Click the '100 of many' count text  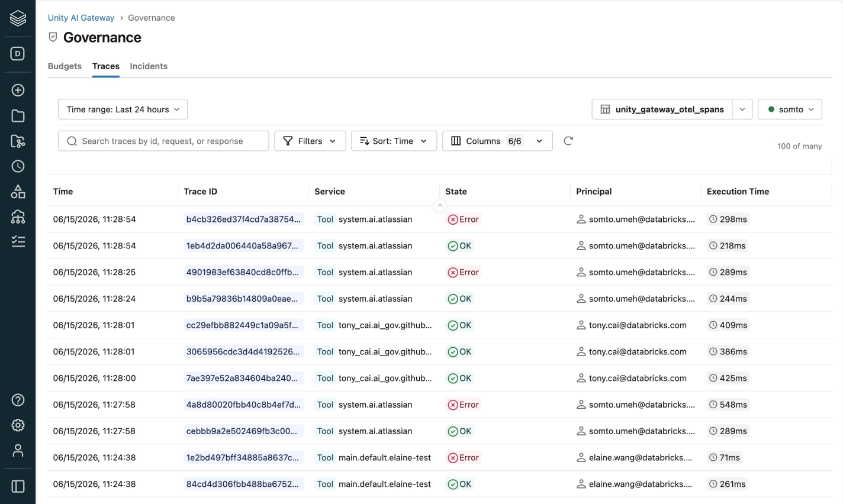[x=799, y=146]
